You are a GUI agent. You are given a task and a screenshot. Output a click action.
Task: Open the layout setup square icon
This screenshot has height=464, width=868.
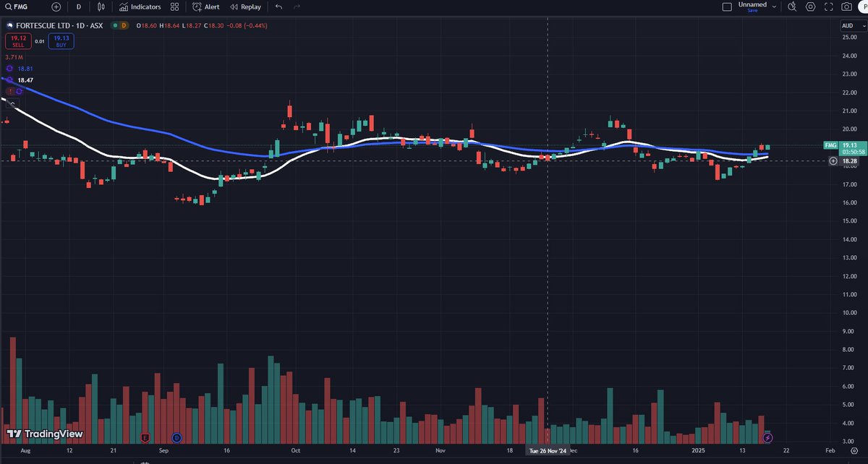pyautogui.click(x=727, y=7)
